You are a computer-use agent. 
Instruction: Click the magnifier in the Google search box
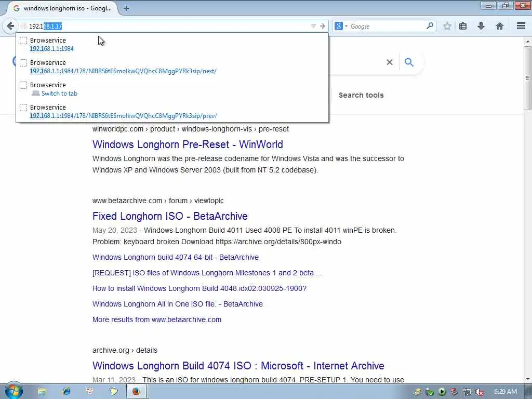[x=430, y=26]
